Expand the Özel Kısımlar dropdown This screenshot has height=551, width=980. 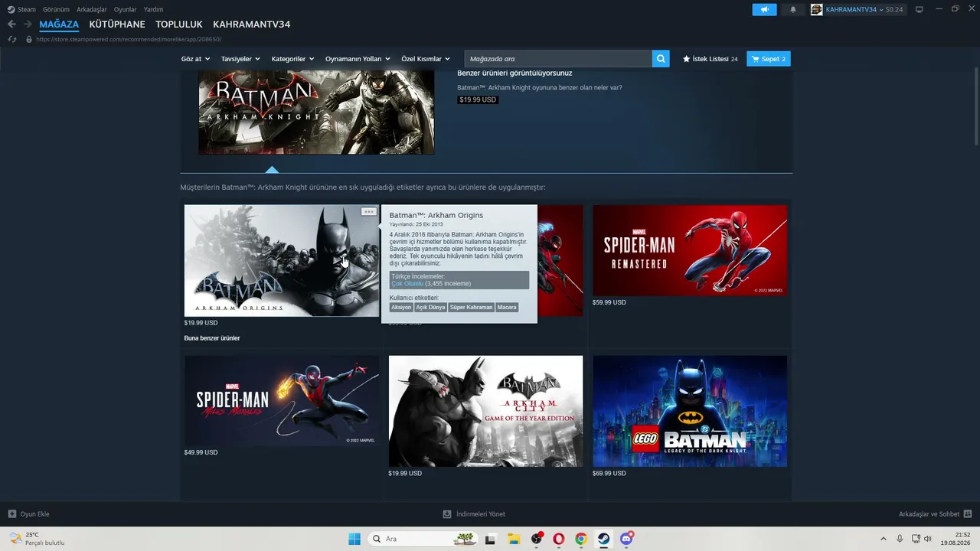click(x=426, y=59)
